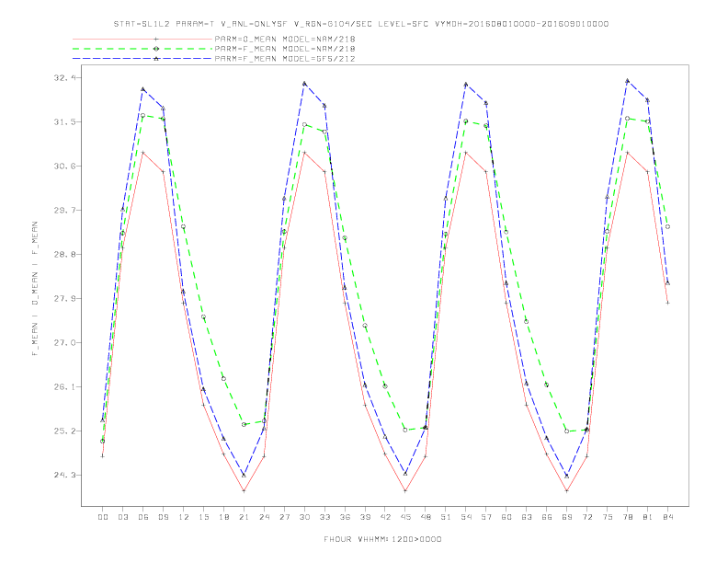Click y-axis tick label 26.1
This screenshot has height=563, width=728.
click(x=64, y=386)
